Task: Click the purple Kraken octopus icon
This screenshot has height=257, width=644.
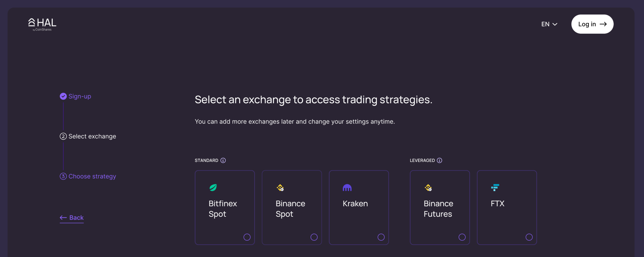Action: (x=347, y=187)
